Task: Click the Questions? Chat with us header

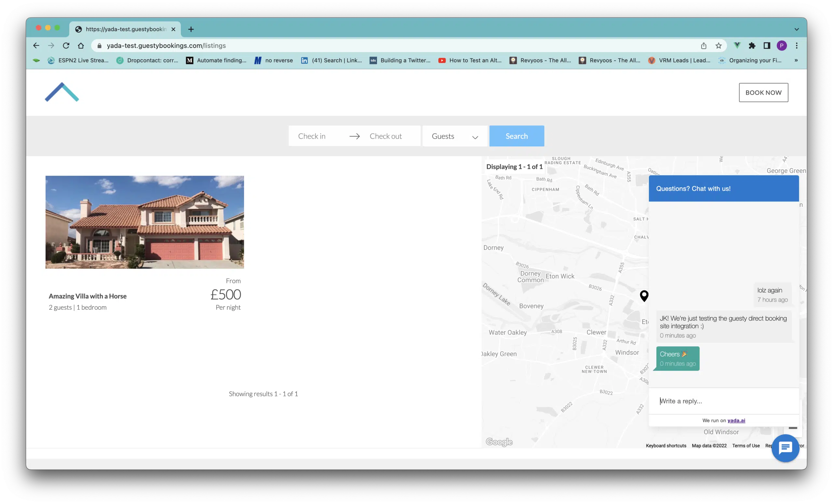Action: (x=723, y=188)
